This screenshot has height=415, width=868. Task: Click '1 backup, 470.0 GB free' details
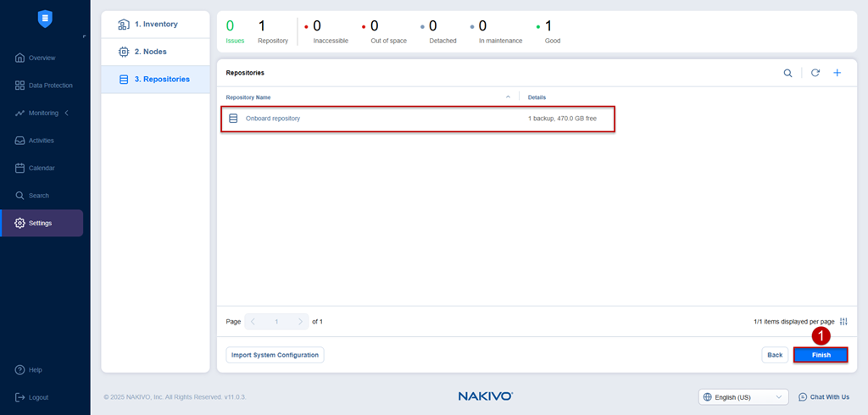pyautogui.click(x=562, y=119)
